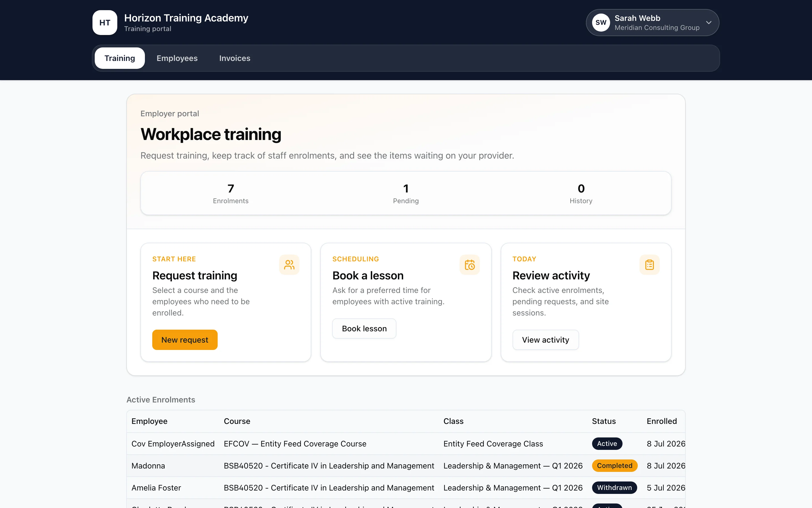Viewport: 812px width, 508px height.
Task: Go to the Invoices tab
Action: pos(235,58)
